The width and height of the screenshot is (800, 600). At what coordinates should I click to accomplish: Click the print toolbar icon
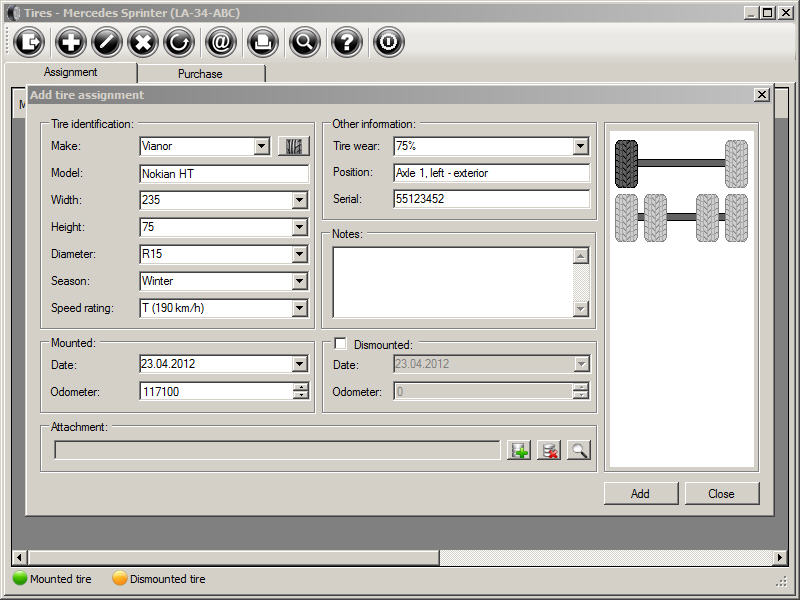click(263, 42)
